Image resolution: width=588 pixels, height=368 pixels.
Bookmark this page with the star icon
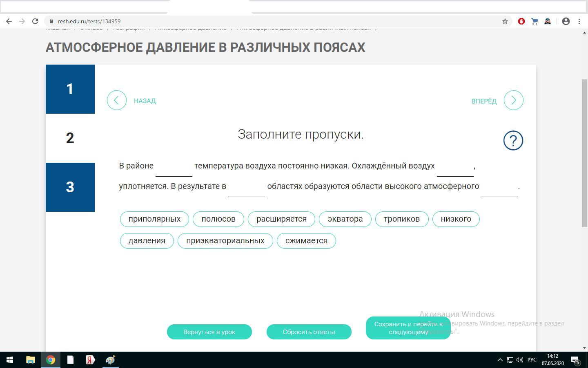click(x=505, y=21)
